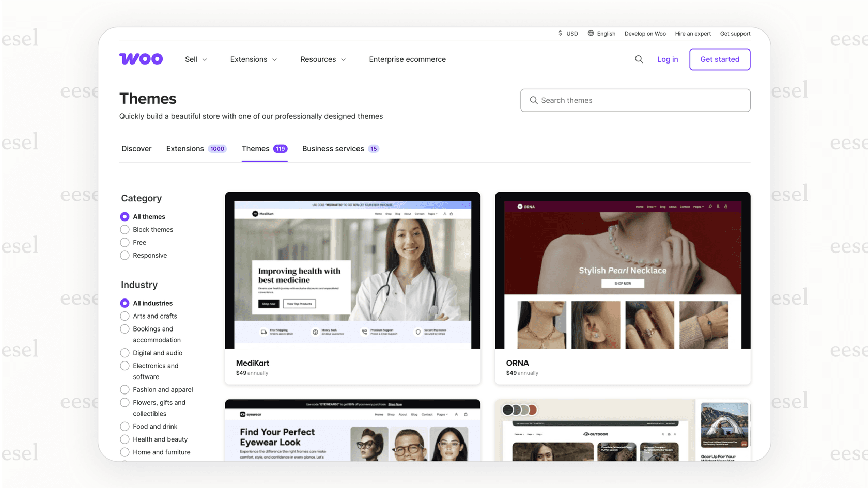This screenshot has width=868, height=488.
Task: Expand the Sell dropdown menu
Action: tap(195, 59)
